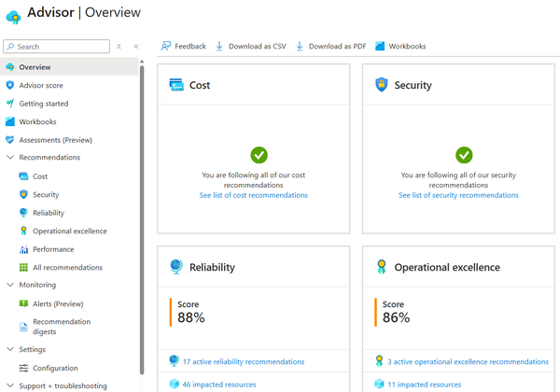Click the Advisor cloud logo icon
Screen dimensions: 560x392
point(14,17)
